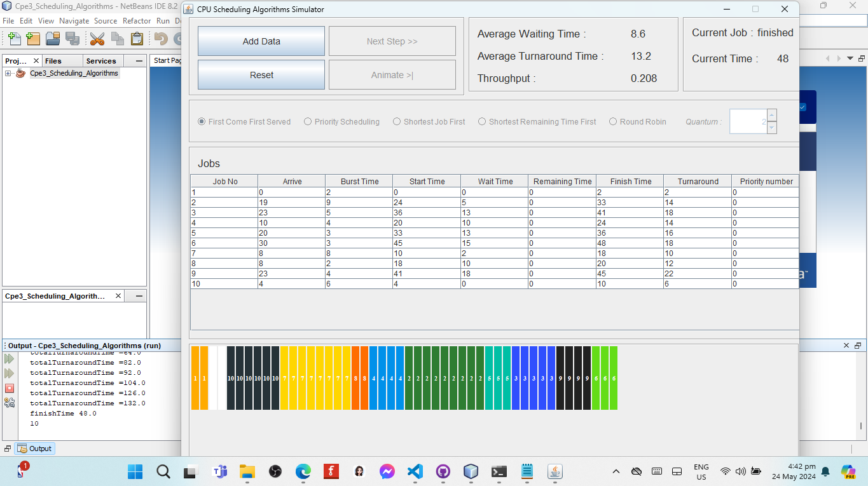Click inside the Quantum input field
This screenshot has width=868, height=486.
pyautogui.click(x=747, y=121)
